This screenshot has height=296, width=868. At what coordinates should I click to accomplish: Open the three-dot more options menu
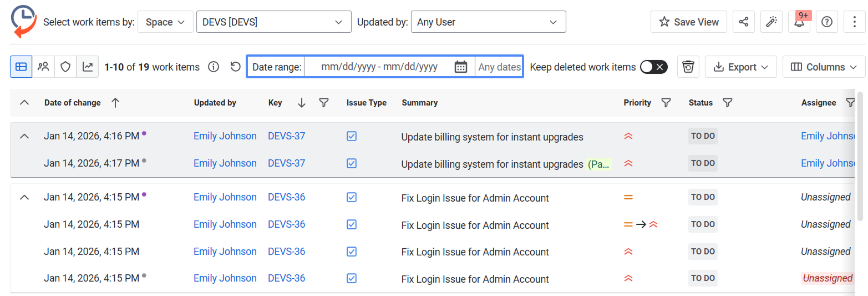pyautogui.click(x=854, y=22)
